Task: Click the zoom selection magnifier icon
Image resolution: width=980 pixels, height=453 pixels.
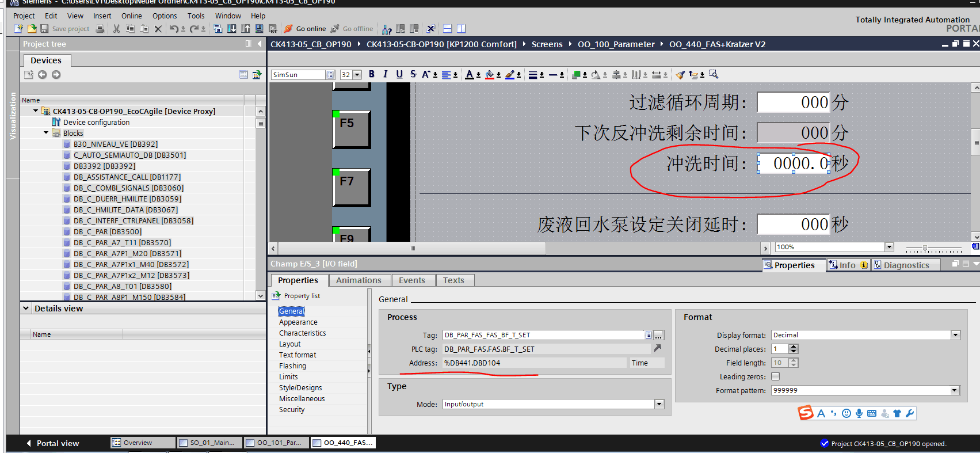Action: point(714,74)
